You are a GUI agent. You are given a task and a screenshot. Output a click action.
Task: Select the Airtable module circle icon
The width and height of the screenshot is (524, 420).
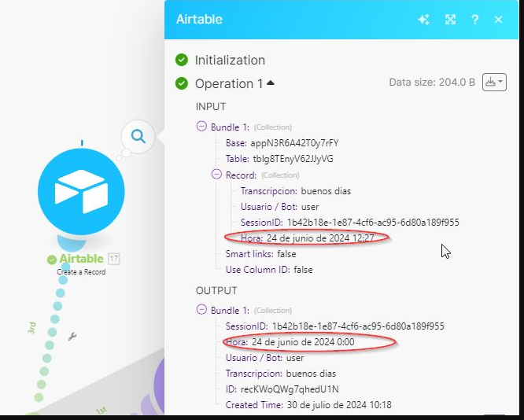(81, 192)
